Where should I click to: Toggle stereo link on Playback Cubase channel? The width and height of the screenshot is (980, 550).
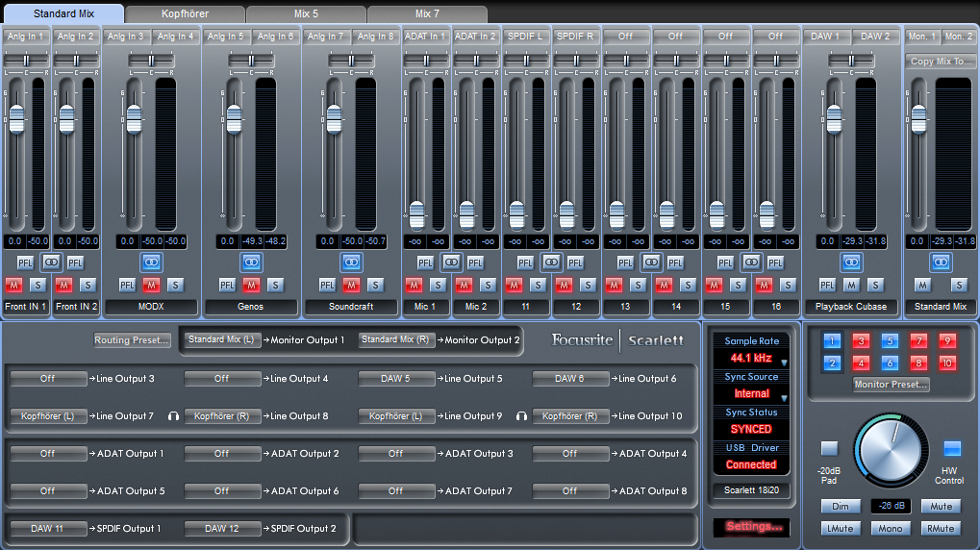click(x=851, y=262)
